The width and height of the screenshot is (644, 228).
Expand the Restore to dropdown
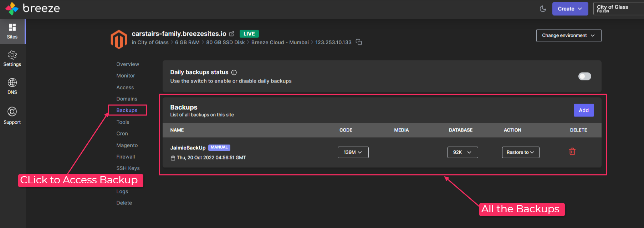click(x=520, y=152)
